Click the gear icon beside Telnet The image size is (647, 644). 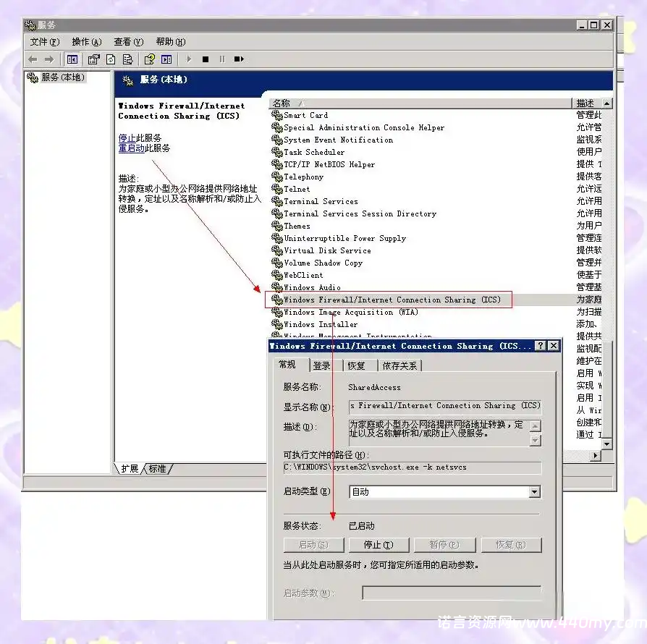coord(277,189)
